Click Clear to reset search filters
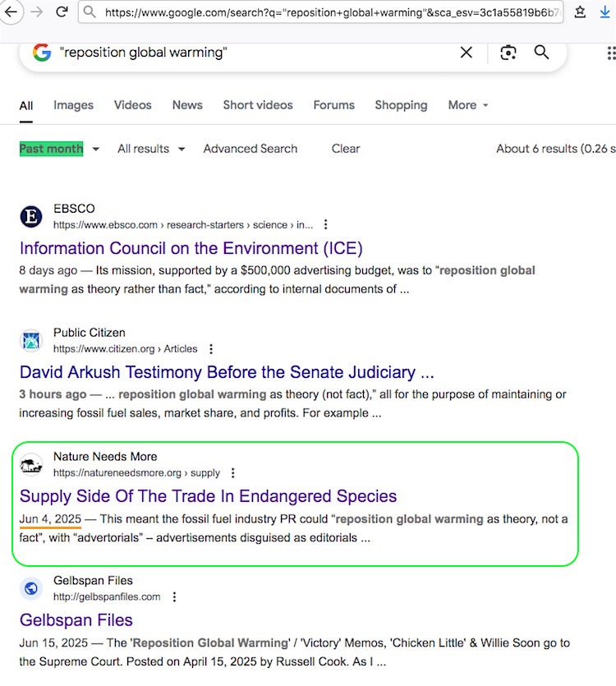Viewport: 616px width, 686px height. 346,149
